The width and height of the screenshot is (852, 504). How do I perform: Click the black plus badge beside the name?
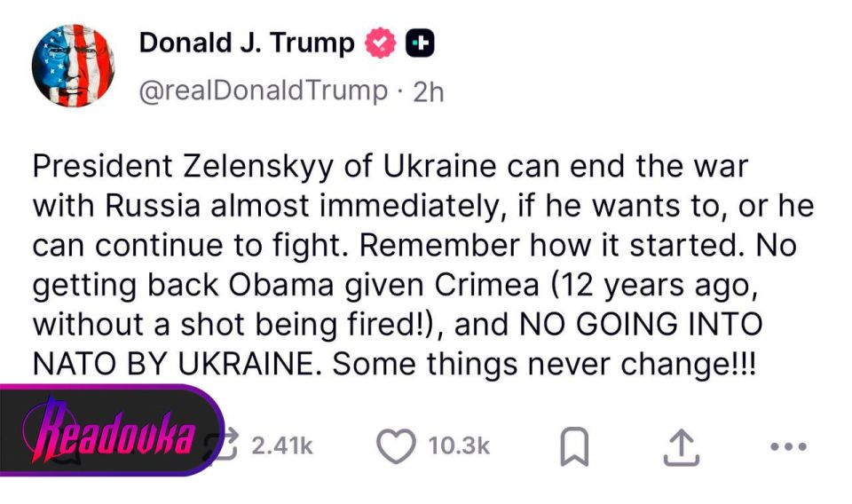(420, 43)
